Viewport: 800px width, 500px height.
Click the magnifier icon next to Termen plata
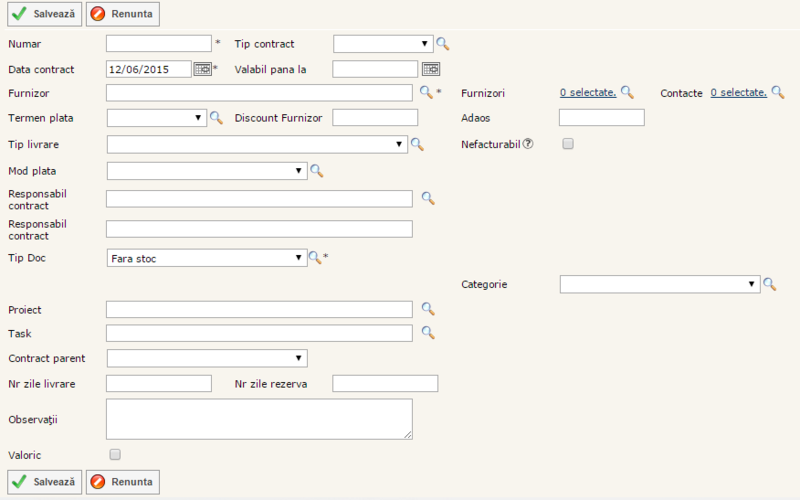pyautogui.click(x=215, y=118)
